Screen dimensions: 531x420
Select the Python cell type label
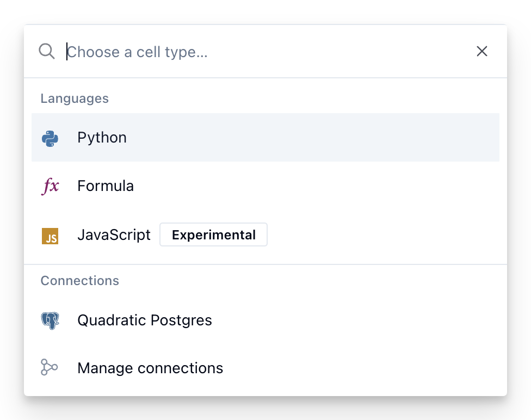click(x=102, y=138)
